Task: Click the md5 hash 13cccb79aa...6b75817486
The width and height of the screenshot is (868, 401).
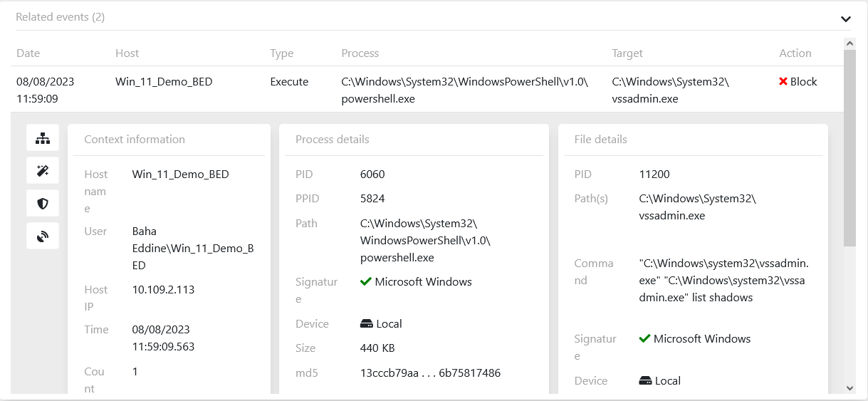Action: [431, 373]
